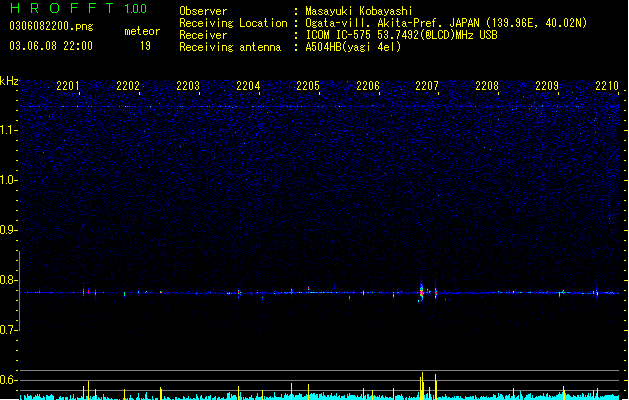This screenshot has height=400, width=629.
Task: Click the 0.6 frequency axis label
Action: (8, 380)
